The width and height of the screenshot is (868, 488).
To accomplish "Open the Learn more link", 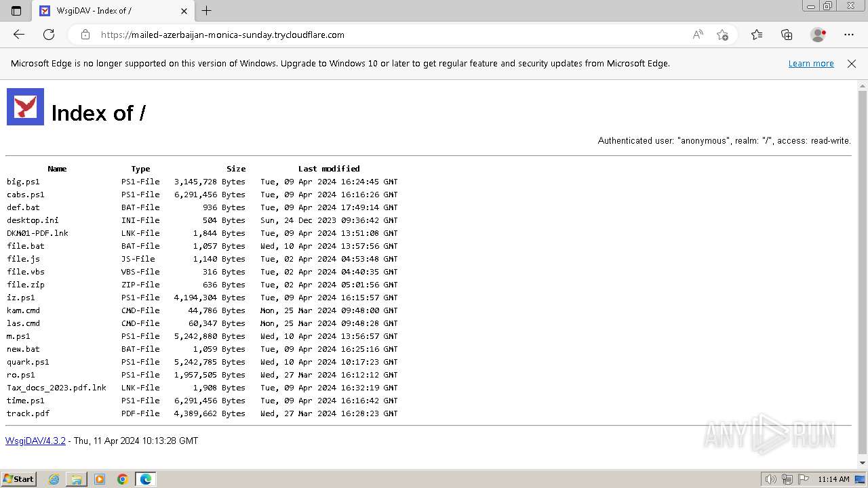I will (811, 64).
